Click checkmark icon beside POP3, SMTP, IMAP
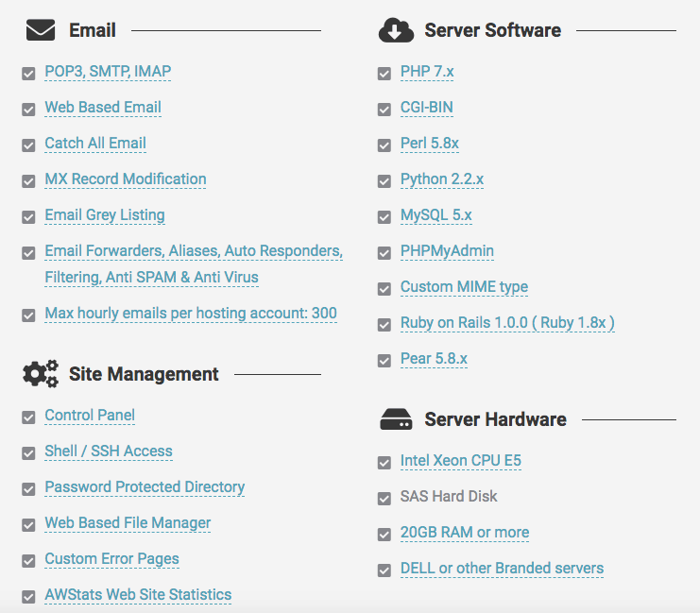Screen dimensions: 700x613 click(x=28, y=74)
